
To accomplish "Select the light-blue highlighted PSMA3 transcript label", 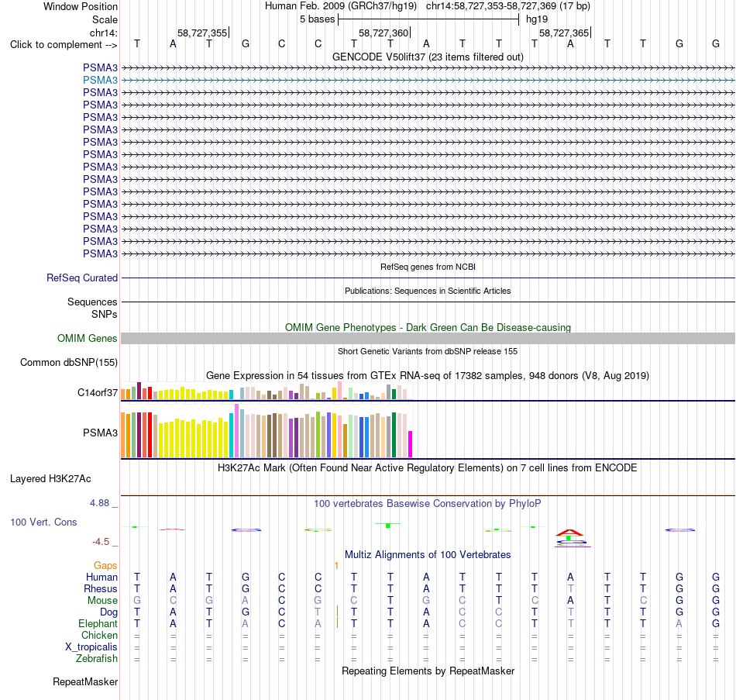I will [x=100, y=81].
